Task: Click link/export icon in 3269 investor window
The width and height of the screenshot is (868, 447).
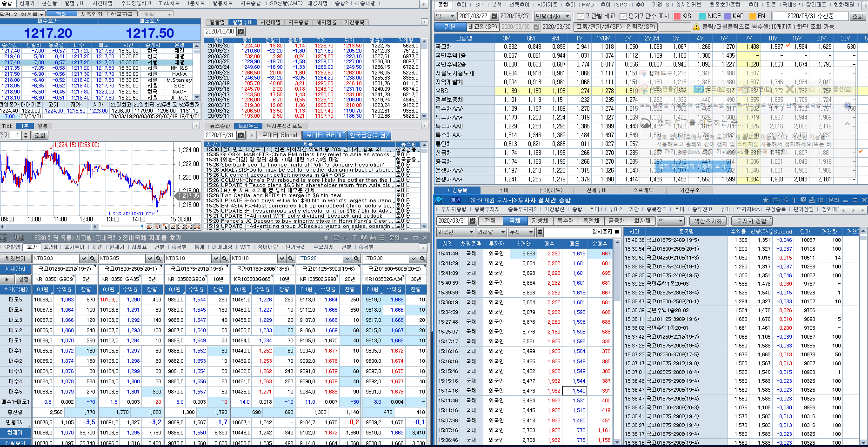Action: click(x=776, y=200)
